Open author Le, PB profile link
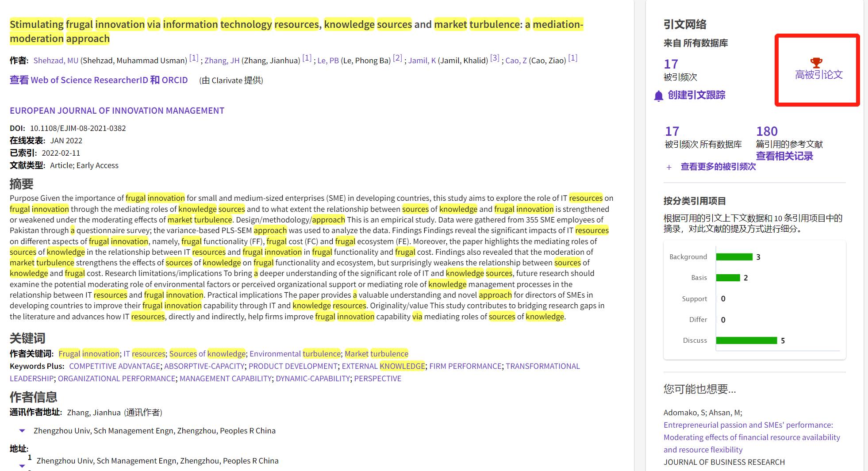This screenshot has height=471, width=868. pos(328,61)
